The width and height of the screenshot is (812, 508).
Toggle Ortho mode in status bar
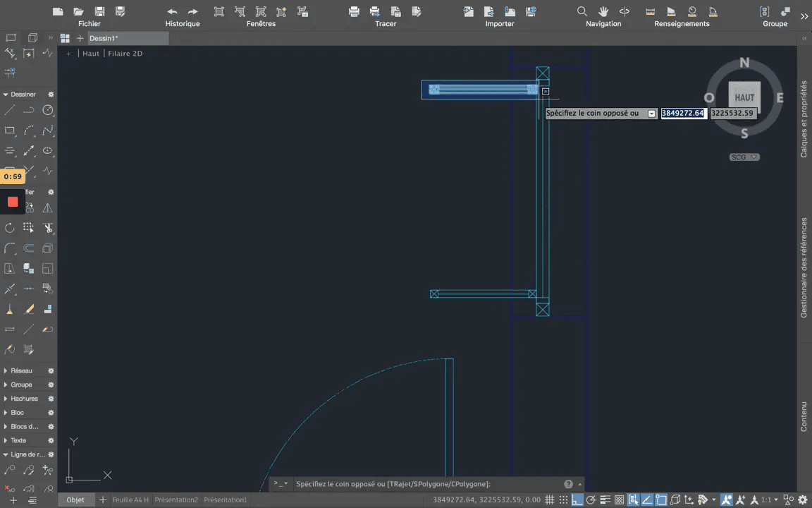pos(577,500)
